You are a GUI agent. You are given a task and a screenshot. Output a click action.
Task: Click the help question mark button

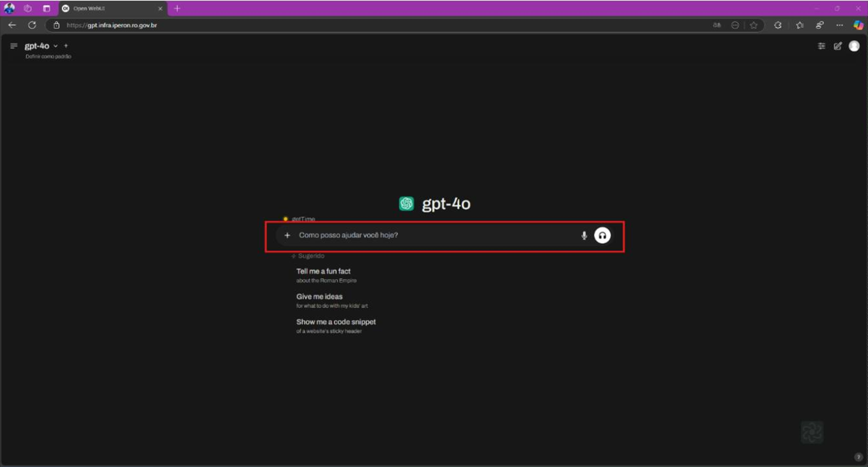(x=858, y=457)
